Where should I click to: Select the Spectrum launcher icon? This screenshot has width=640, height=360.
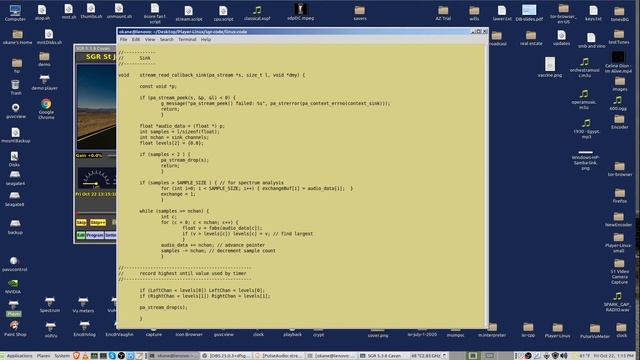pos(50,305)
